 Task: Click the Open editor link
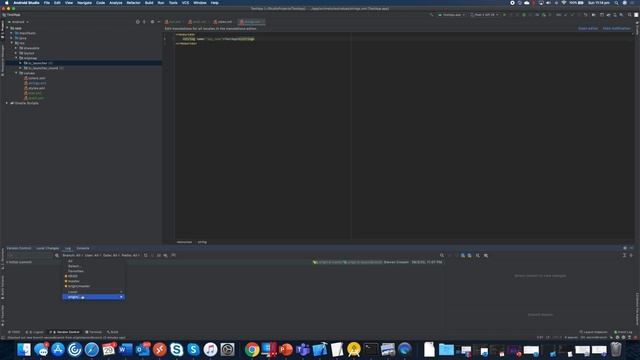(588, 29)
